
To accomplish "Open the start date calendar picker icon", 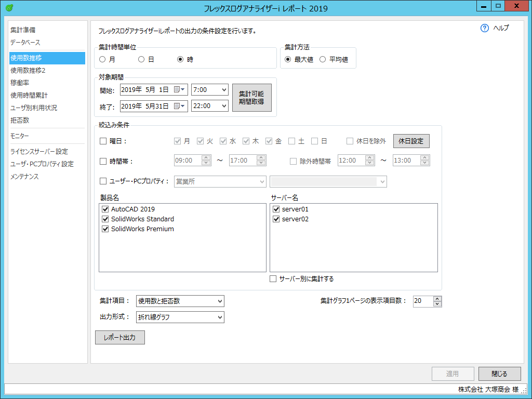I will pos(179,89).
